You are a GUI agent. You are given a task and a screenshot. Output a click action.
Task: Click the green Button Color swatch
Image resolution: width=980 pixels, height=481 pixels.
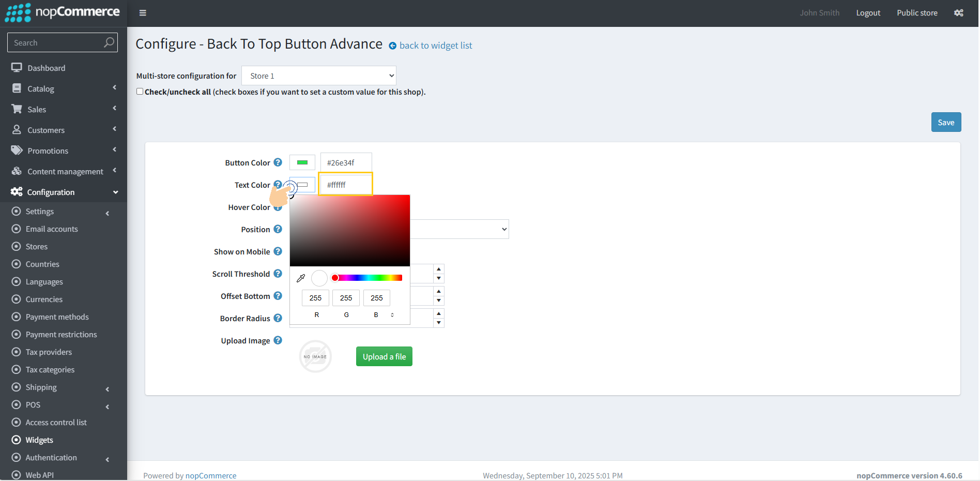(x=302, y=162)
